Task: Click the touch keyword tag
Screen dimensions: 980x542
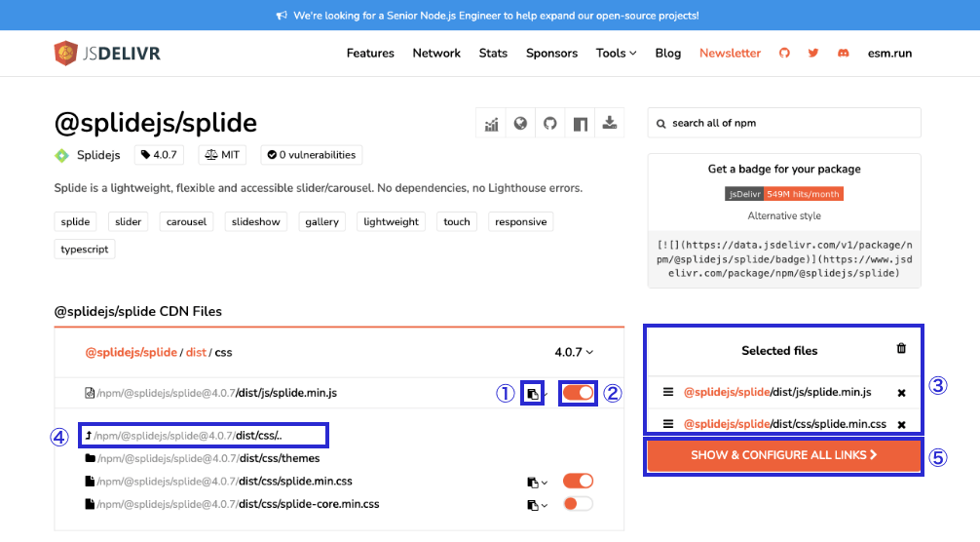Action: (x=457, y=222)
